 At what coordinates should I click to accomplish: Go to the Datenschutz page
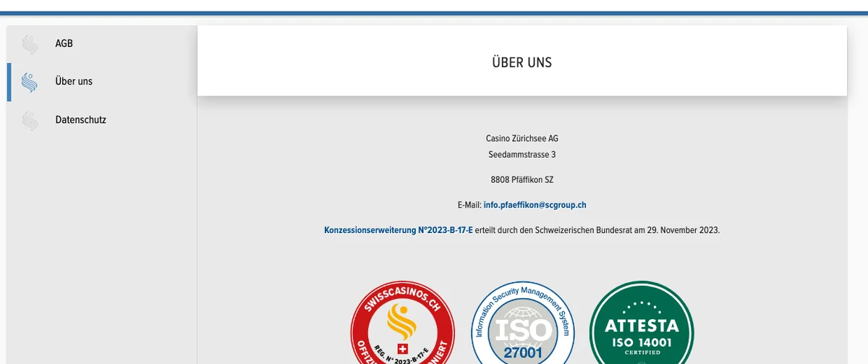point(101,119)
